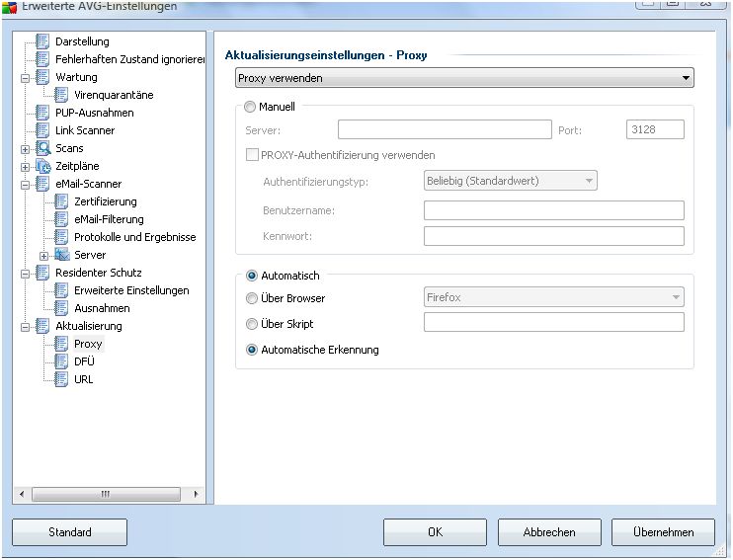Select Automatische Erkennung radio button

tap(252, 350)
